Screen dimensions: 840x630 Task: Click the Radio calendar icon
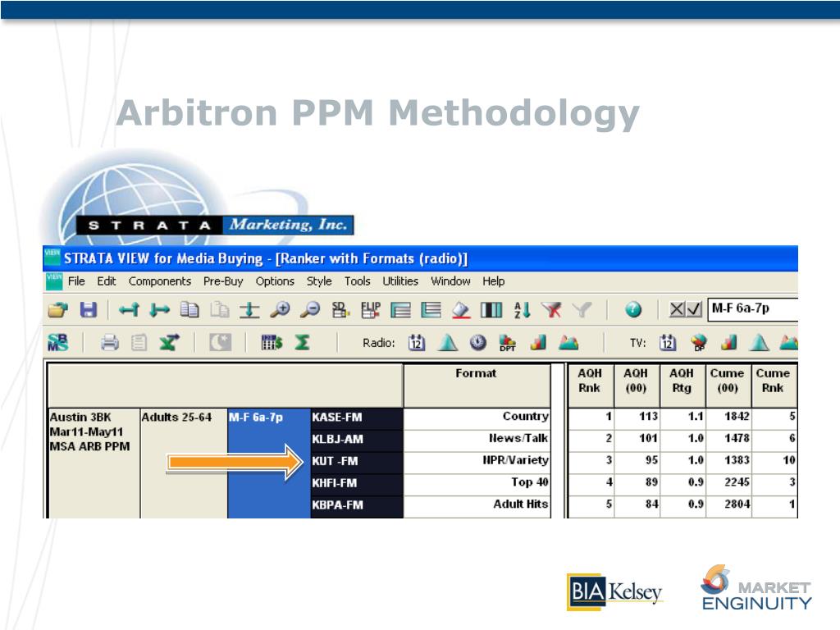pos(417,342)
